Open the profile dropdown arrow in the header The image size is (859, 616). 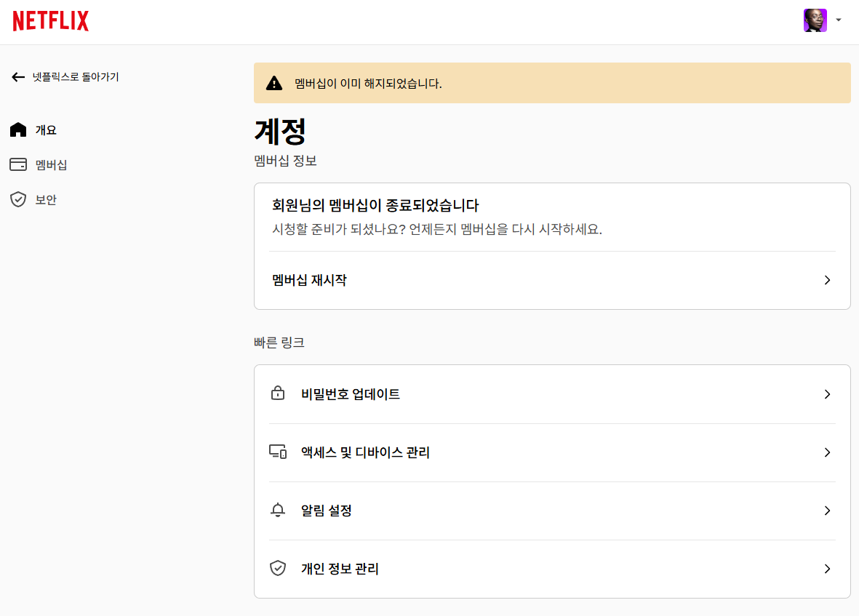[x=838, y=20]
